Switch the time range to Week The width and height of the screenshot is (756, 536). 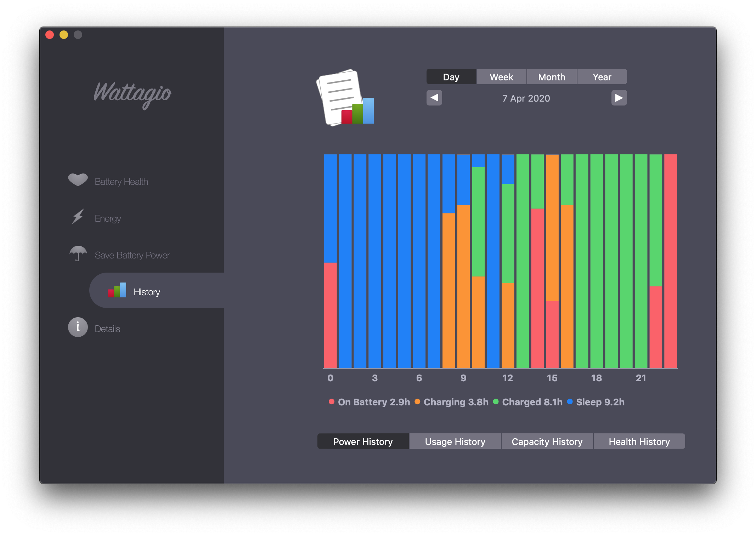click(x=501, y=77)
